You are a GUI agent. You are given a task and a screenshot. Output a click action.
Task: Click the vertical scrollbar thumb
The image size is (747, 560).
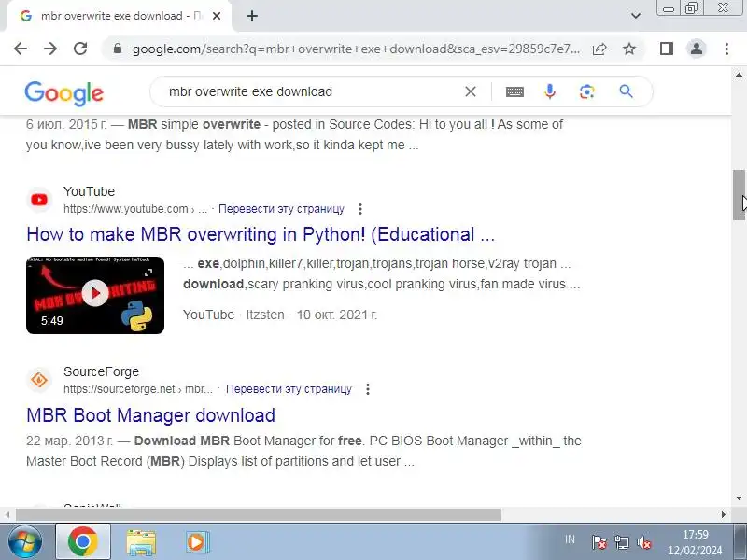pyautogui.click(x=739, y=195)
